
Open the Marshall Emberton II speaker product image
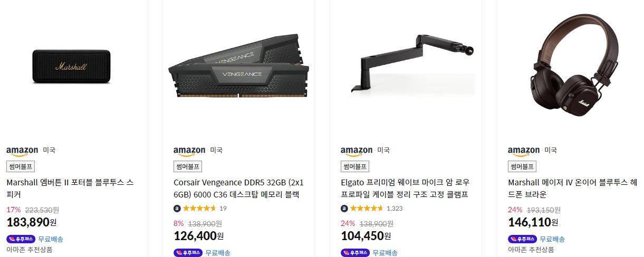[71, 67]
